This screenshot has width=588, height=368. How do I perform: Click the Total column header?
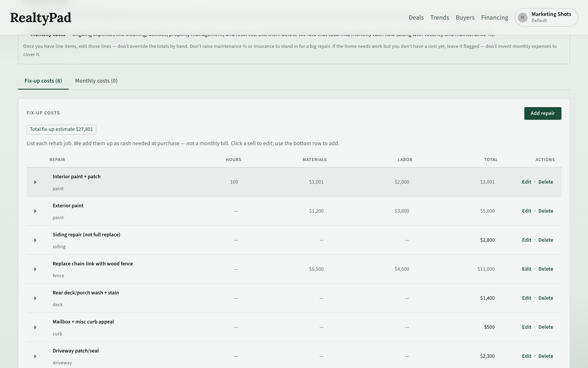[491, 160]
